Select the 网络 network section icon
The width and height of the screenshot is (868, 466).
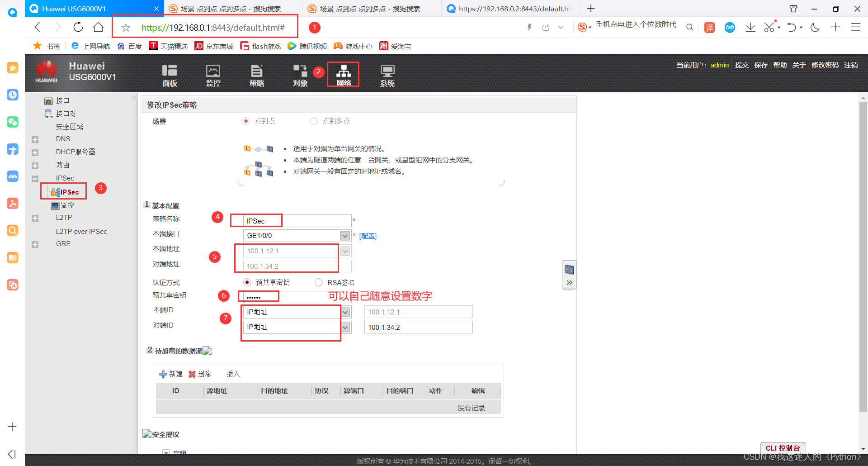pyautogui.click(x=343, y=74)
